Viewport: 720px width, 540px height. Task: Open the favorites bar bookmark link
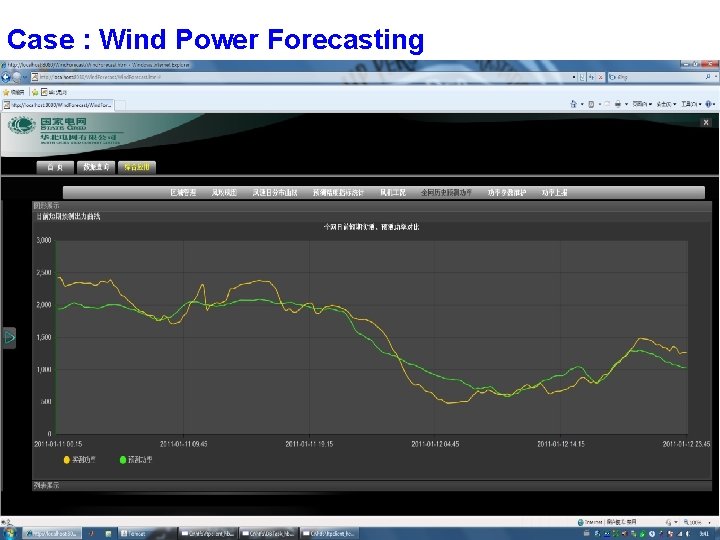coord(54,92)
